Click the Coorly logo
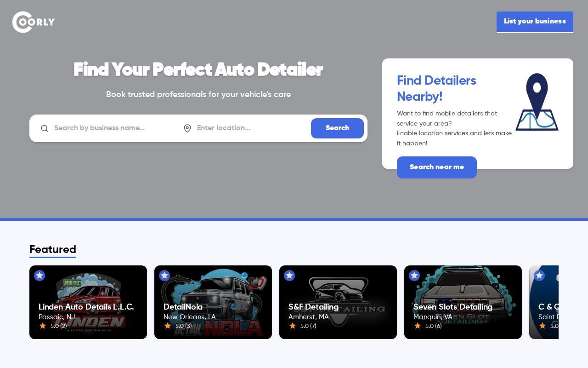This screenshot has width=588, height=368. 34,22
